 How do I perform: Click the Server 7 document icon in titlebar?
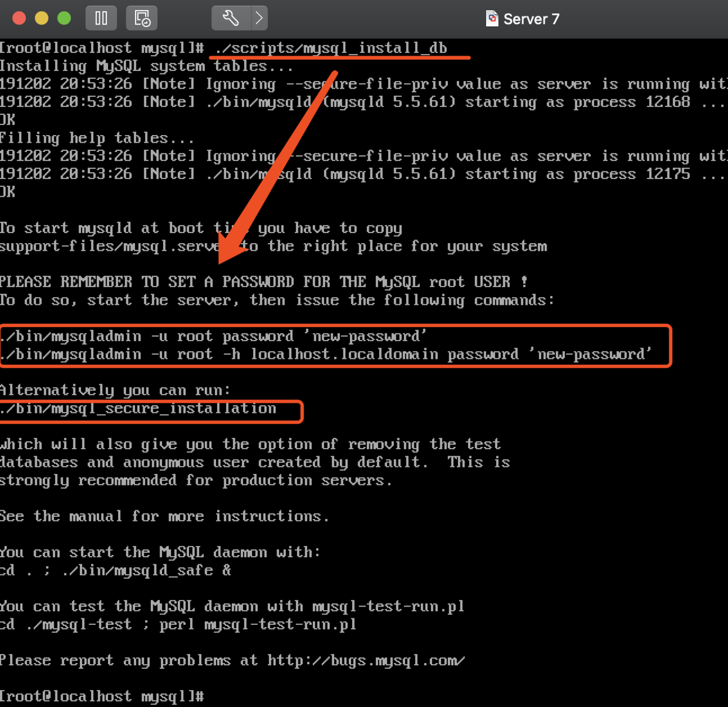pos(491,18)
